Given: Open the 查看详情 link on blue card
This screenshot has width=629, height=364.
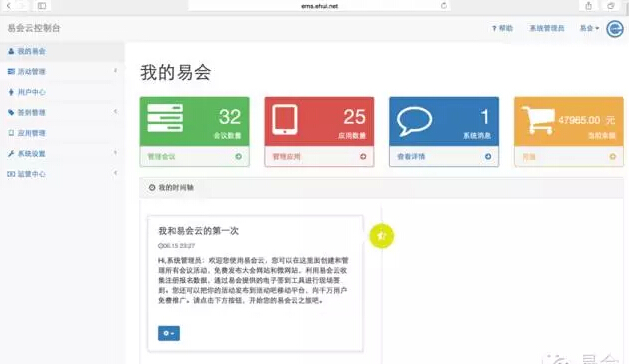Looking at the screenshot, I should click(411, 157).
